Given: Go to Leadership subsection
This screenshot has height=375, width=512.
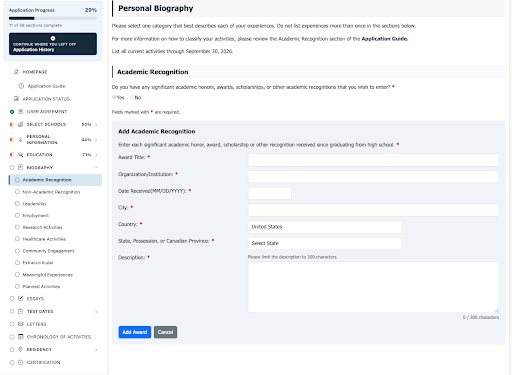Looking at the screenshot, I should coord(34,204).
